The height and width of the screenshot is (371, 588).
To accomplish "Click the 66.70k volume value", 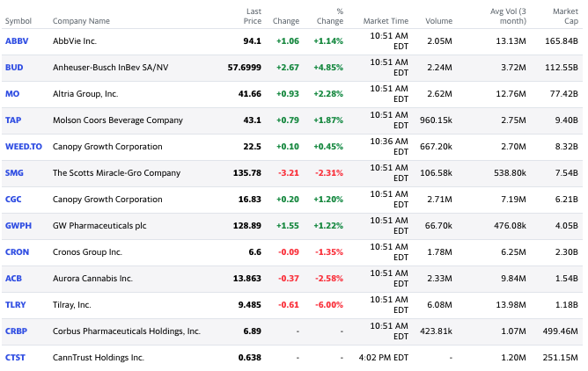I will 438,226.
